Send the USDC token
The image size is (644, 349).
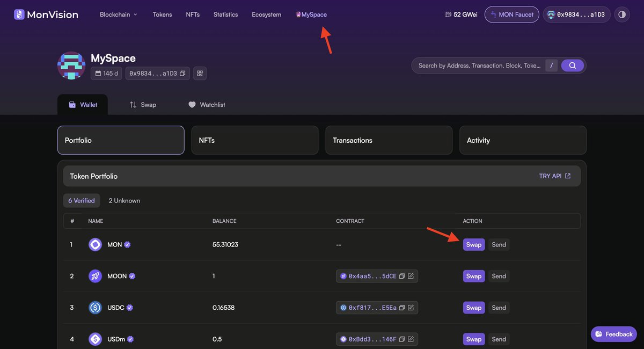499,308
